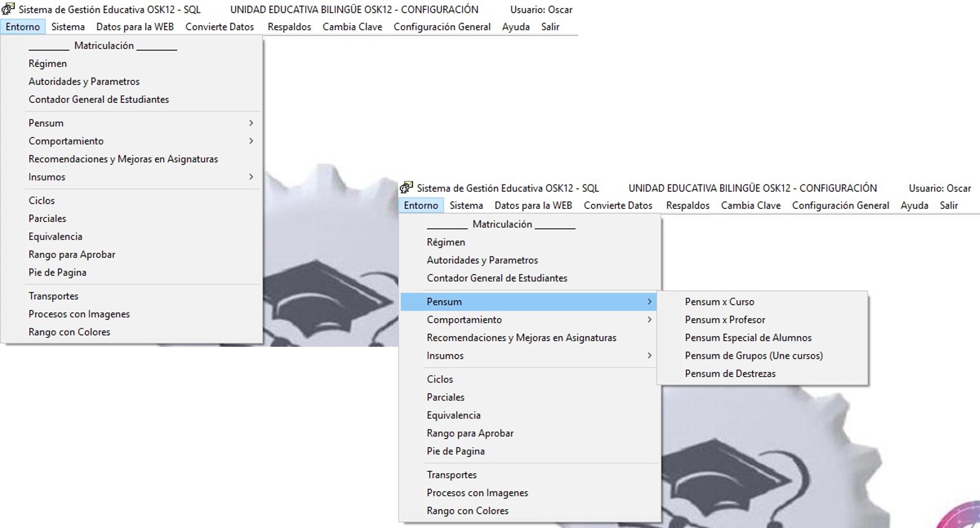The width and height of the screenshot is (980, 528).
Task: Select Pensum x Profesor in the submenu
Action: (724, 320)
